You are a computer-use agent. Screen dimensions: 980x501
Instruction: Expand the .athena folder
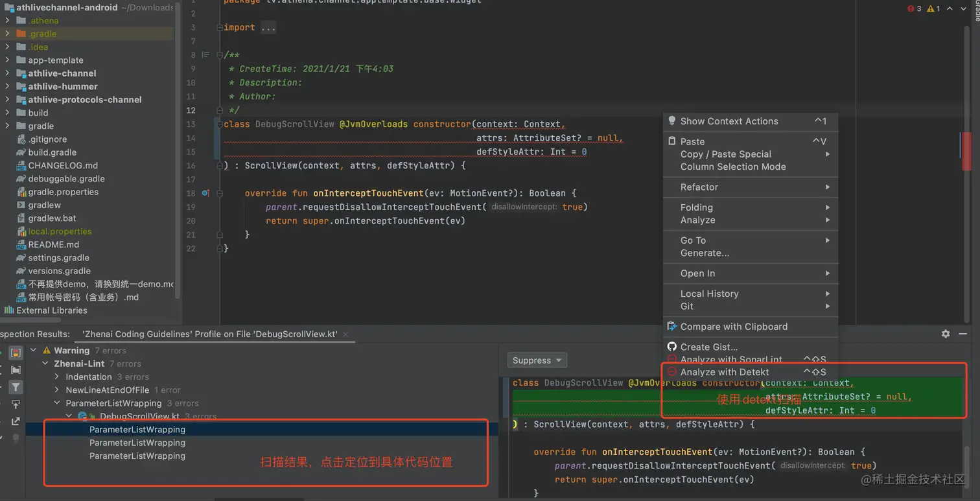coord(7,21)
